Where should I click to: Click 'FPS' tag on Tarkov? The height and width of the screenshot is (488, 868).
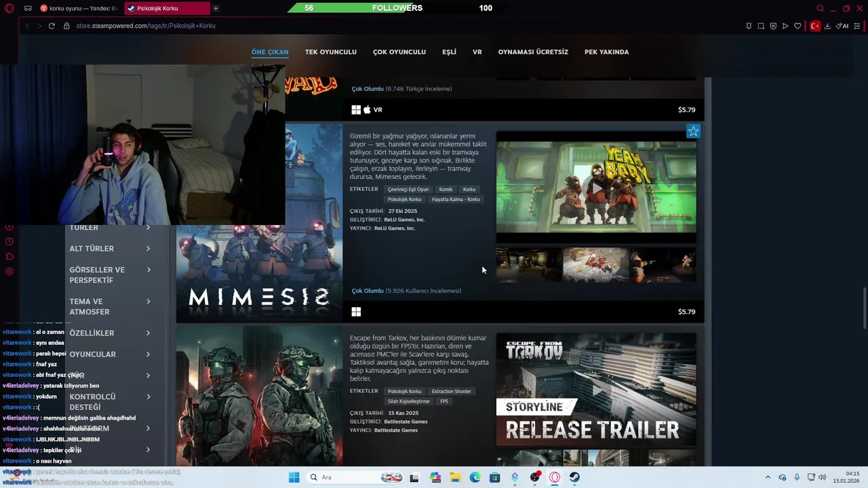(x=444, y=401)
